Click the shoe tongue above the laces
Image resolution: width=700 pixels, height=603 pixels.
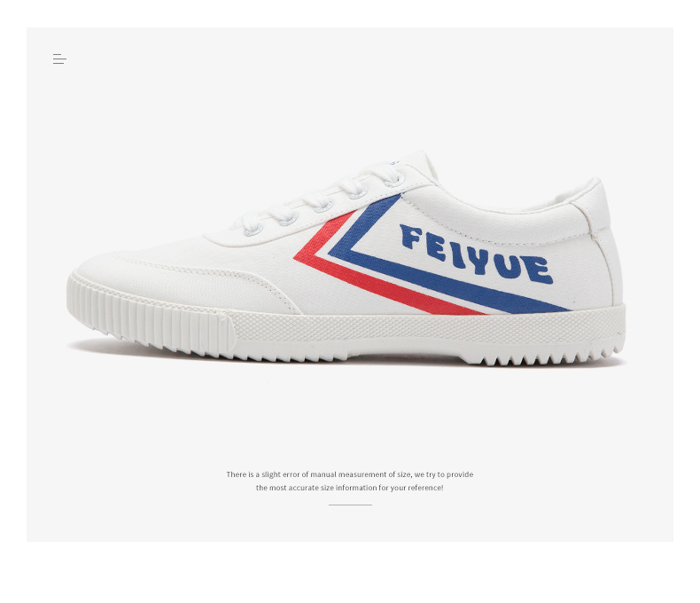[413, 163]
